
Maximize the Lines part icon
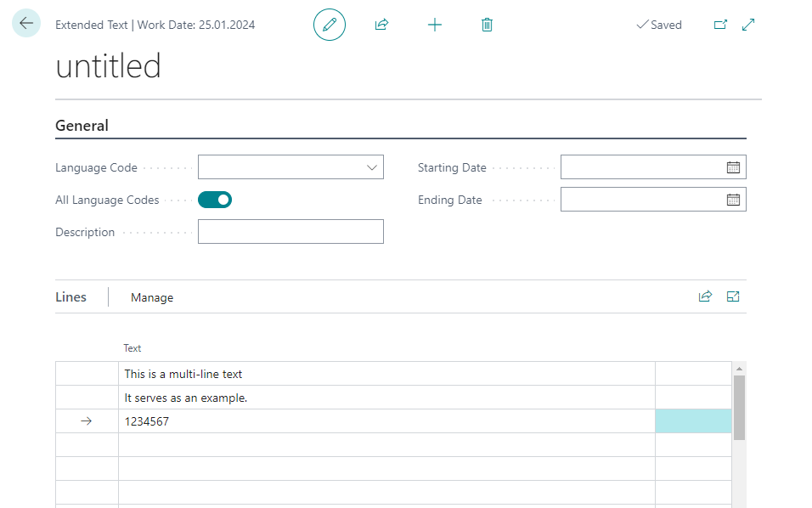[733, 296]
